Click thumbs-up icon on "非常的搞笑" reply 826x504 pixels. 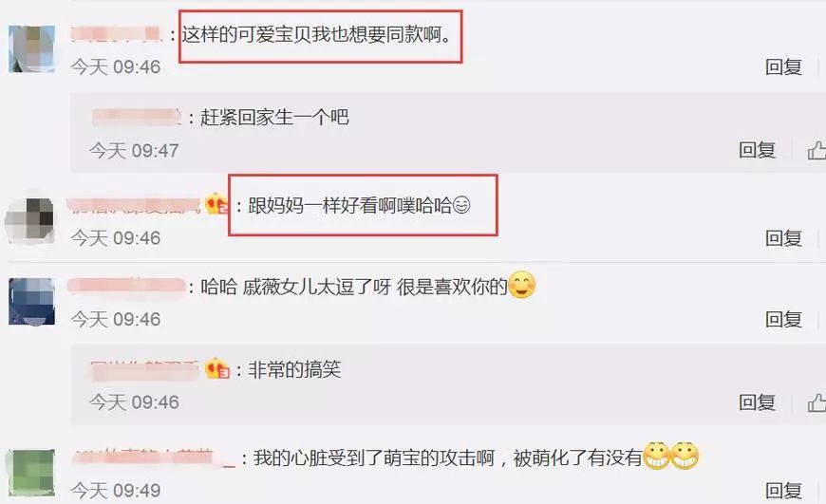[x=817, y=402]
